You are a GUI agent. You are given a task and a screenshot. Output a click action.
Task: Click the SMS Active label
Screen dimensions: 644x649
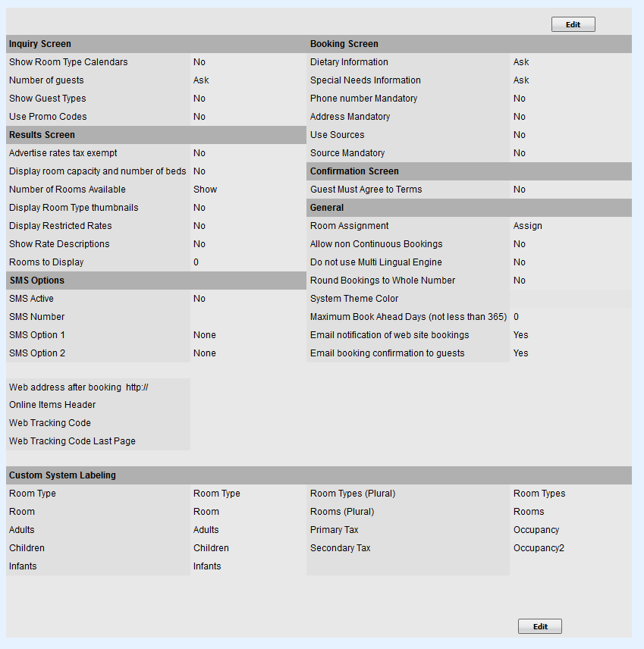(31, 299)
